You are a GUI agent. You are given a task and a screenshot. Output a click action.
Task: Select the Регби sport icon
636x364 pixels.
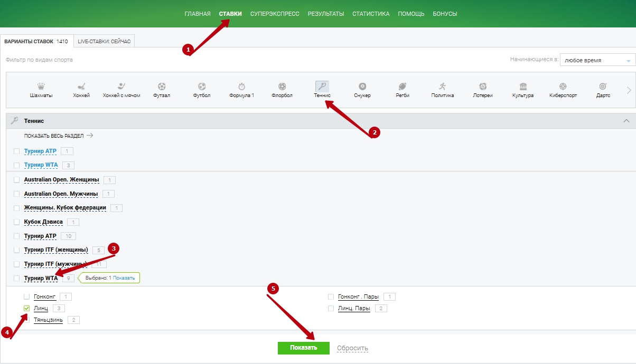(403, 87)
